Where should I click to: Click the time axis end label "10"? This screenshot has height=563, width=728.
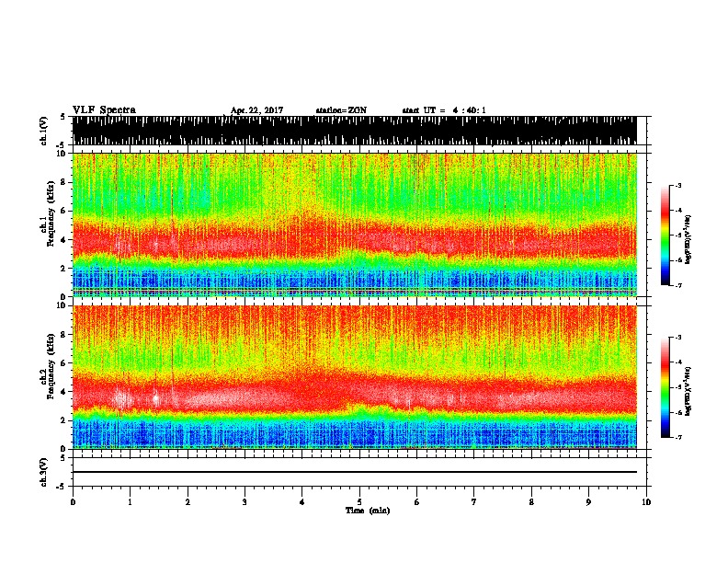click(x=646, y=502)
